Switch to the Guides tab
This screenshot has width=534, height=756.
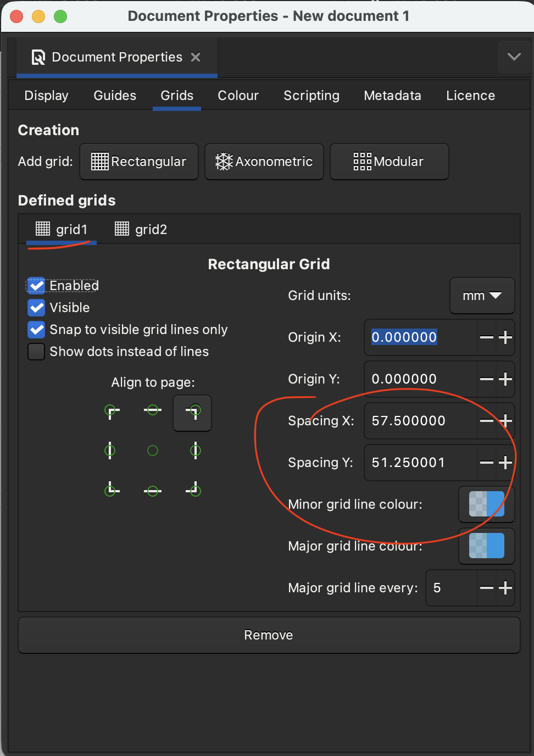point(115,96)
